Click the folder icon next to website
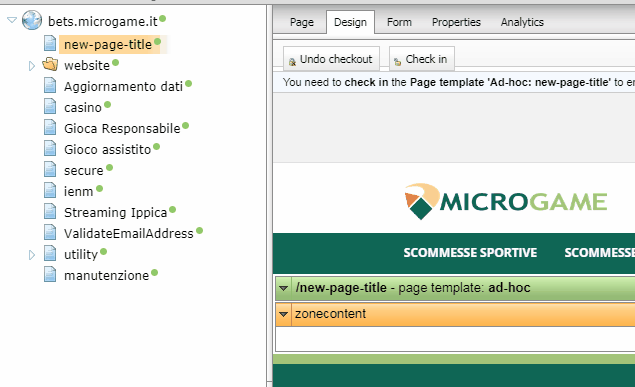 coord(50,64)
